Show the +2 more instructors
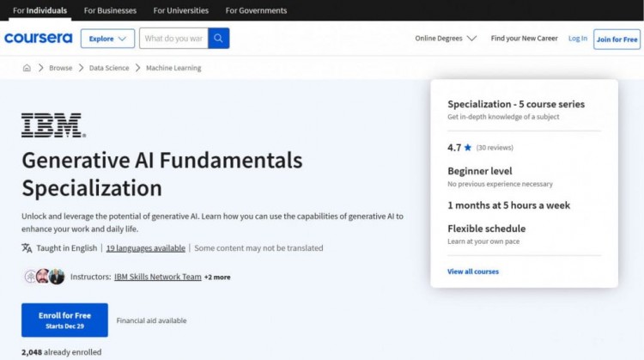Image resolution: width=644 pixels, height=360 pixels. click(x=217, y=277)
